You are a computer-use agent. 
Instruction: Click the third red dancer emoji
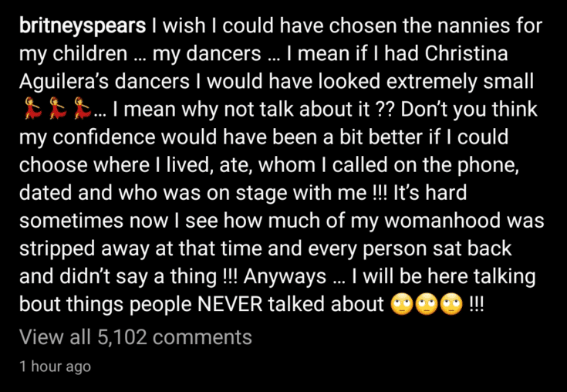pyautogui.click(x=82, y=108)
